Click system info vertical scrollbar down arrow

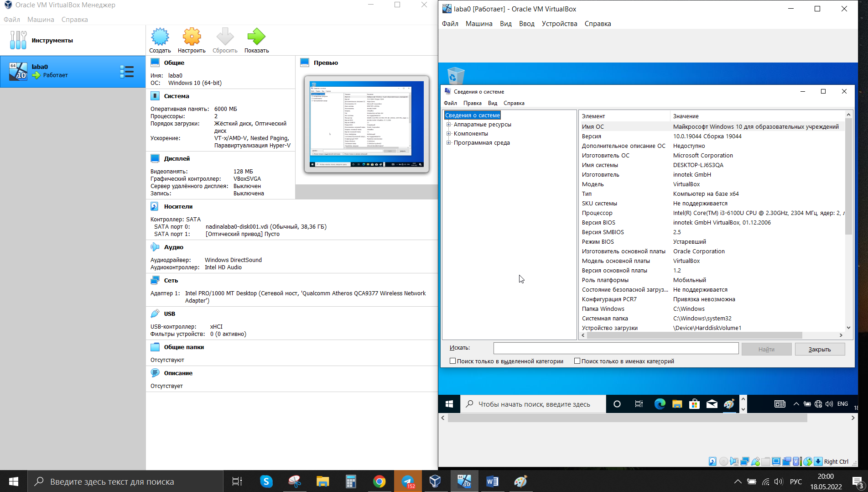coord(848,328)
